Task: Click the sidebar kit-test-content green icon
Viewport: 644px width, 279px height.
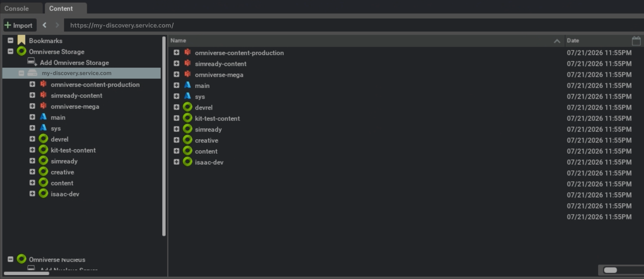Action: click(43, 150)
